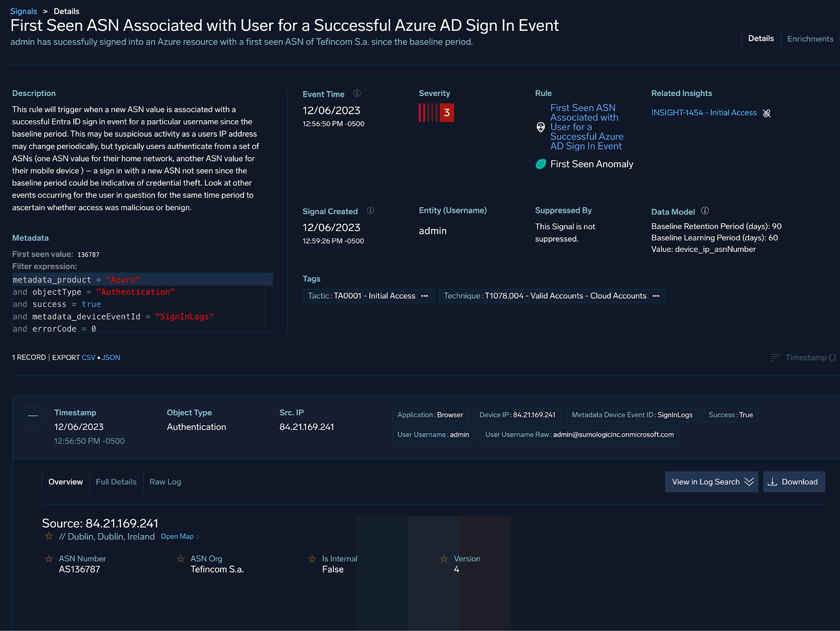Open the Raw Log tab
This screenshot has height=631, width=840.
[x=165, y=481]
